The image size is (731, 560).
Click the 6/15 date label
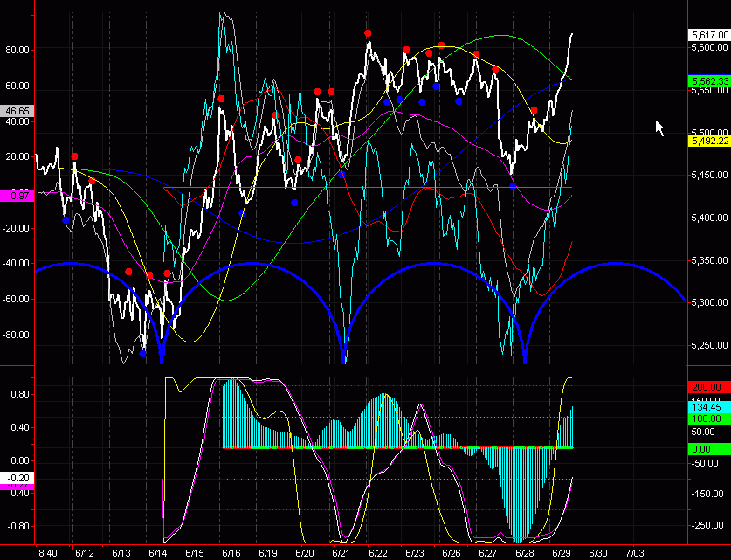tap(195, 554)
